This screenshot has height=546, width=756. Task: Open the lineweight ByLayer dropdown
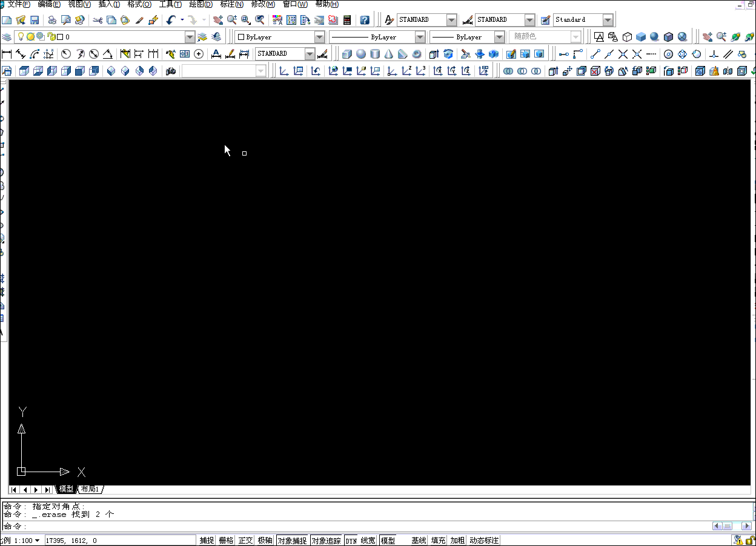pos(499,37)
